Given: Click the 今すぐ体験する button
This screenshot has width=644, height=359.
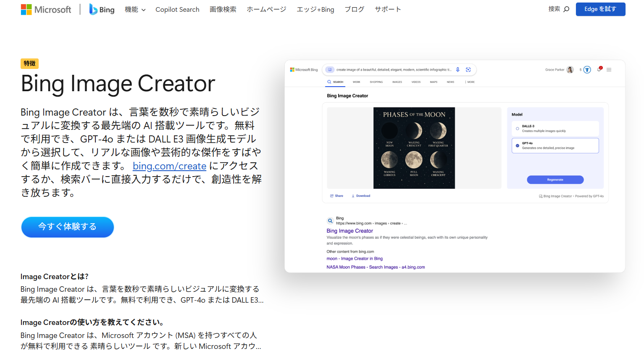Looking at the screenshot, I should [x=68, y=227].
